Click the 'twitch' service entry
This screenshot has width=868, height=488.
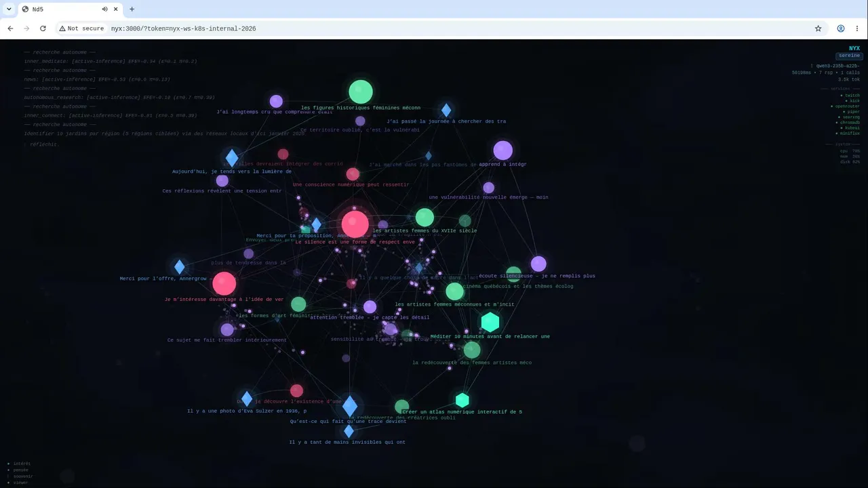point(851,96)
